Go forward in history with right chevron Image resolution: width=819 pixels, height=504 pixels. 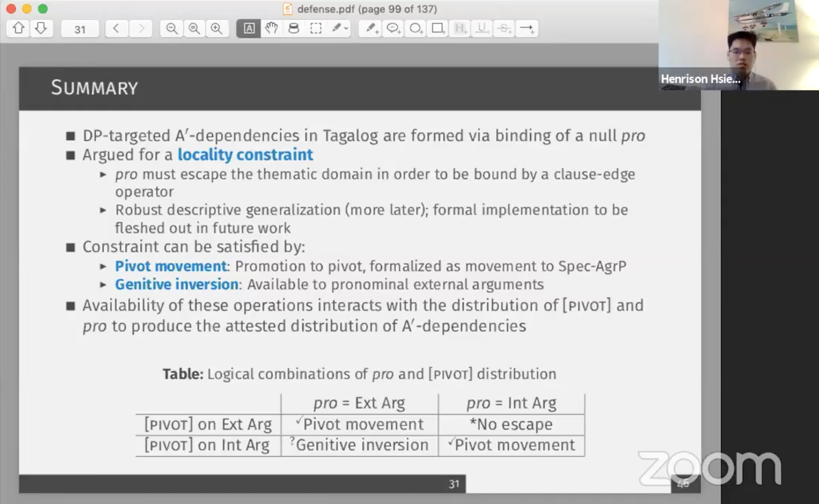(x=141, y=28)
